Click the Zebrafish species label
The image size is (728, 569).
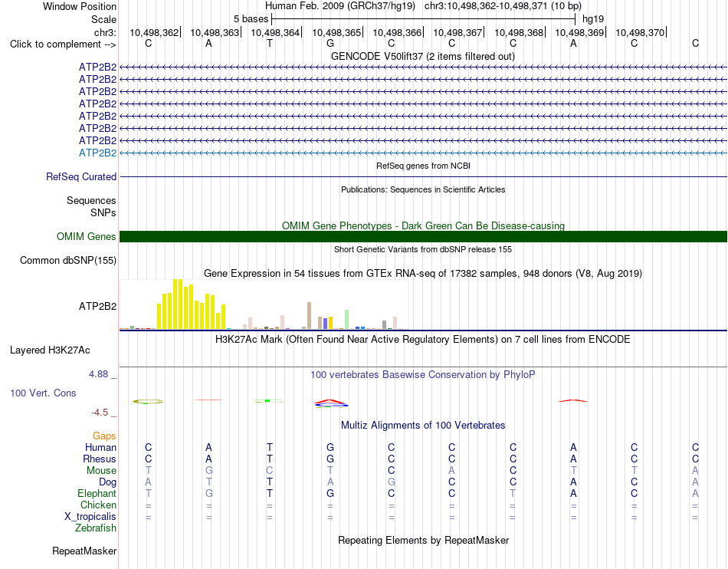pyautogui.click(x=96, y=528)
